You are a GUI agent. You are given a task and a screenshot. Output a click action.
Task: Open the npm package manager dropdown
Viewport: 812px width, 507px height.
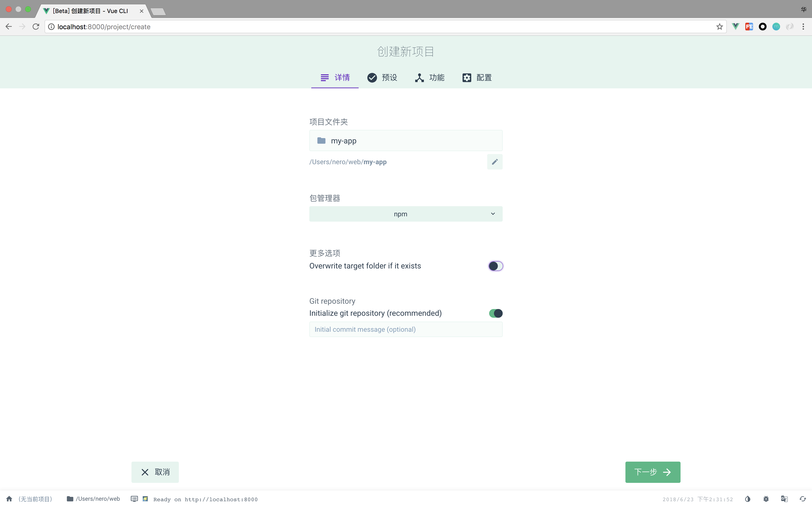405,214
